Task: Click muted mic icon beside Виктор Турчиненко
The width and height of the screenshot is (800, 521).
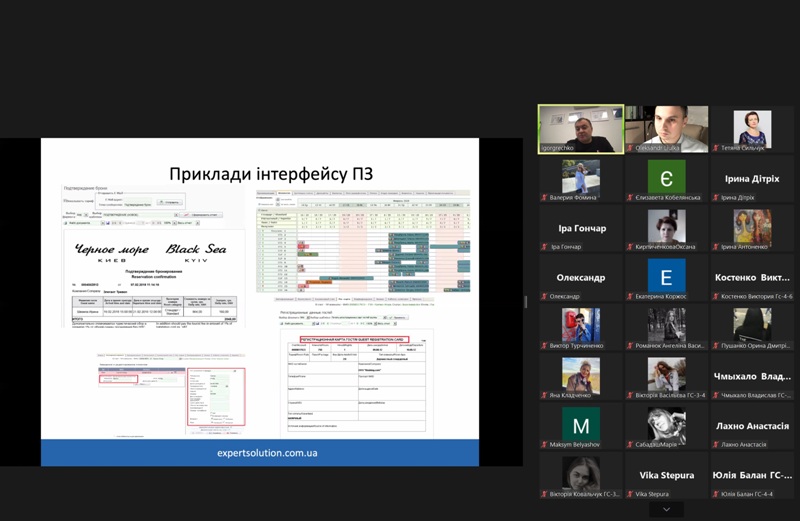Action: [545, 346]
